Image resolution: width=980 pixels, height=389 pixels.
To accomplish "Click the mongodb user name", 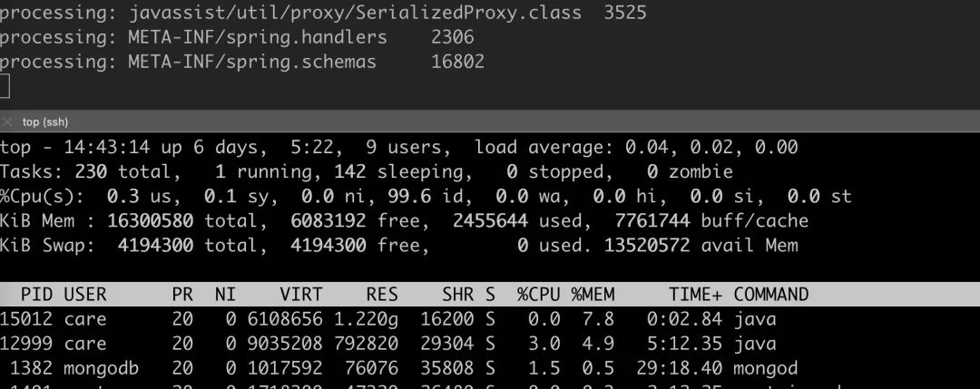I will point(102,368).
